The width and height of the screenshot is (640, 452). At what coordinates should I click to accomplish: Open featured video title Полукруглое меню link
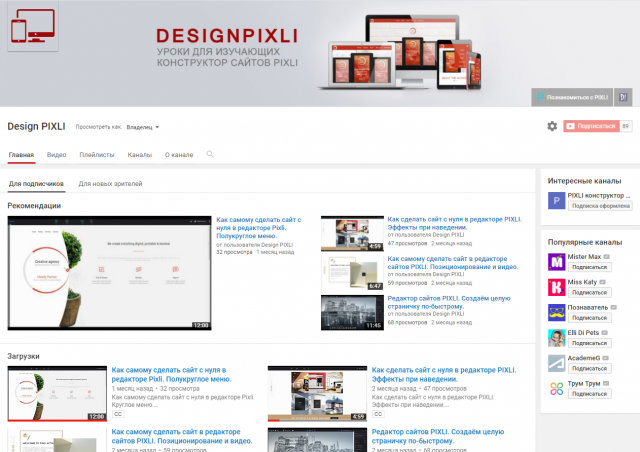click(x=259, y=228)
